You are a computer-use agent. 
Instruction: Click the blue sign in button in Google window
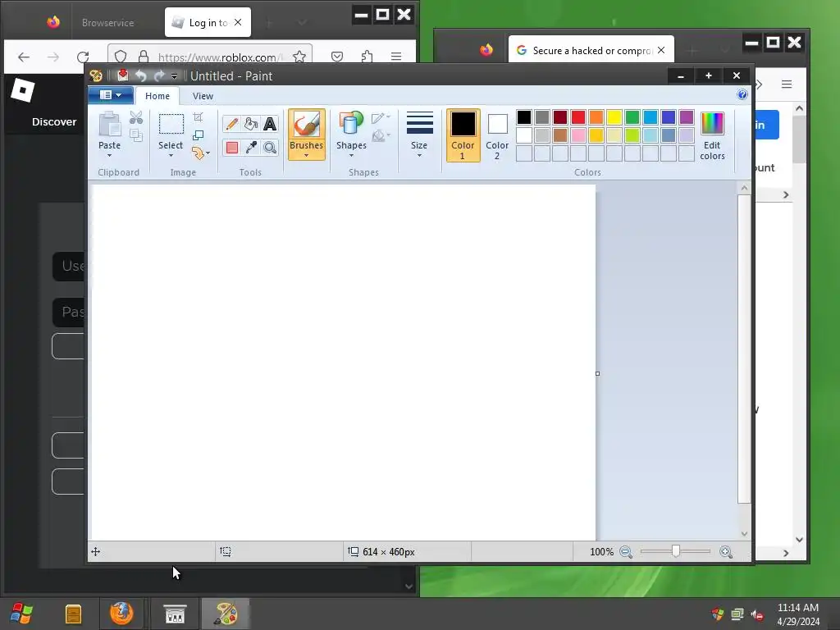tap(767, 126)
